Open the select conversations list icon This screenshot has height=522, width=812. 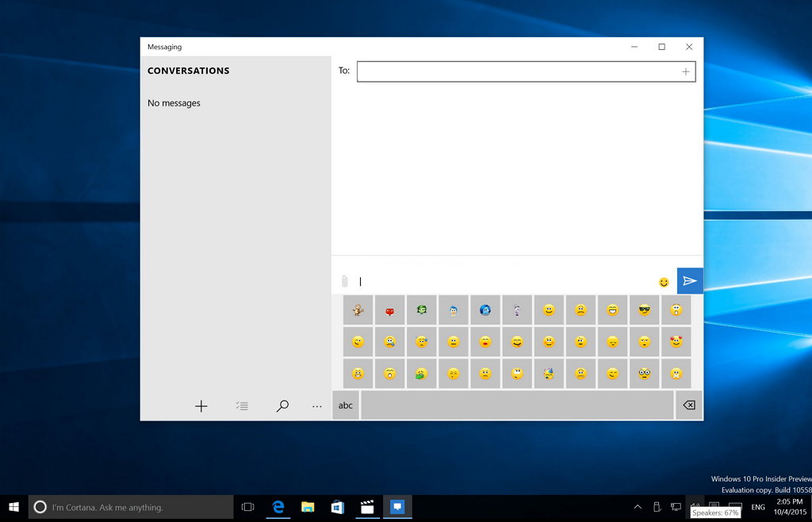(242, 405)
